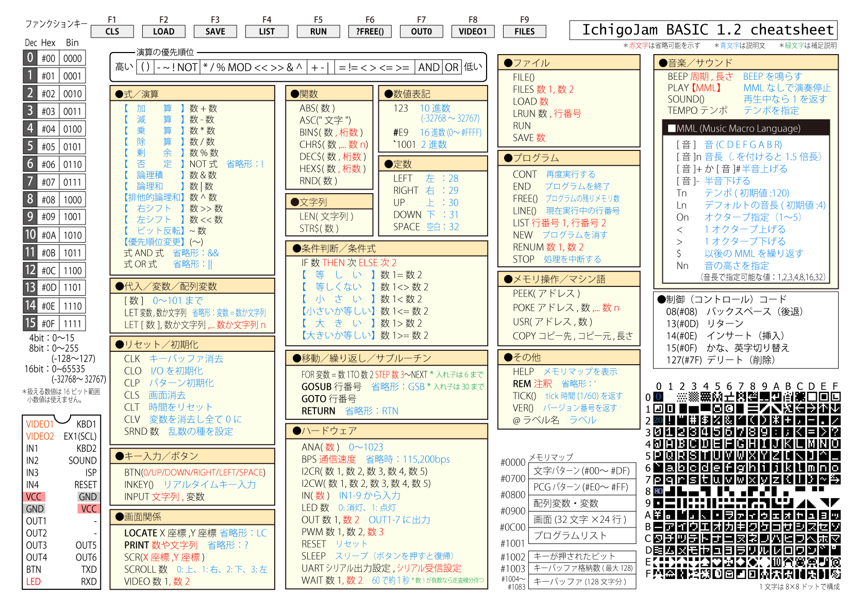Click the STR$( 数 ) entry
The width and height of the screenshot is (868, 613).
coord(319,228)
